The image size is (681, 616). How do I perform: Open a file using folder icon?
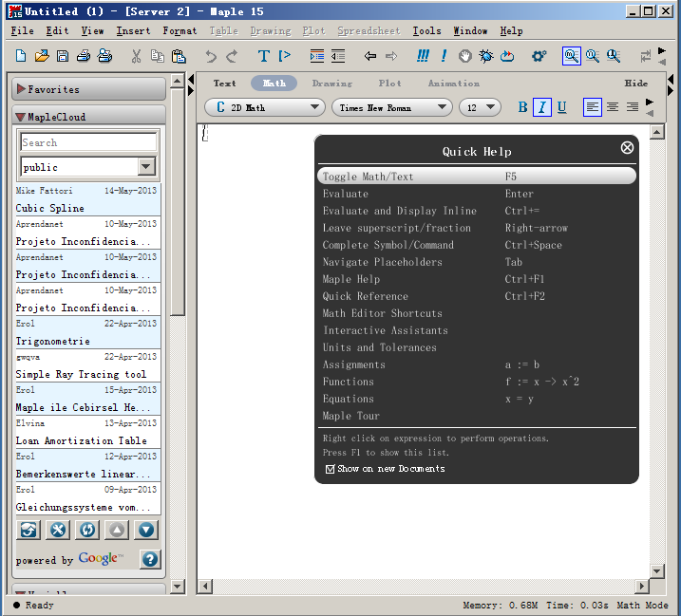[42, 56]
